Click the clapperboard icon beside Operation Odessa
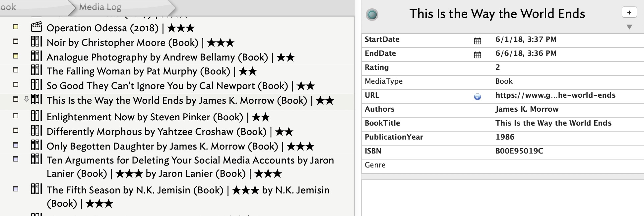 coord(36,27)
